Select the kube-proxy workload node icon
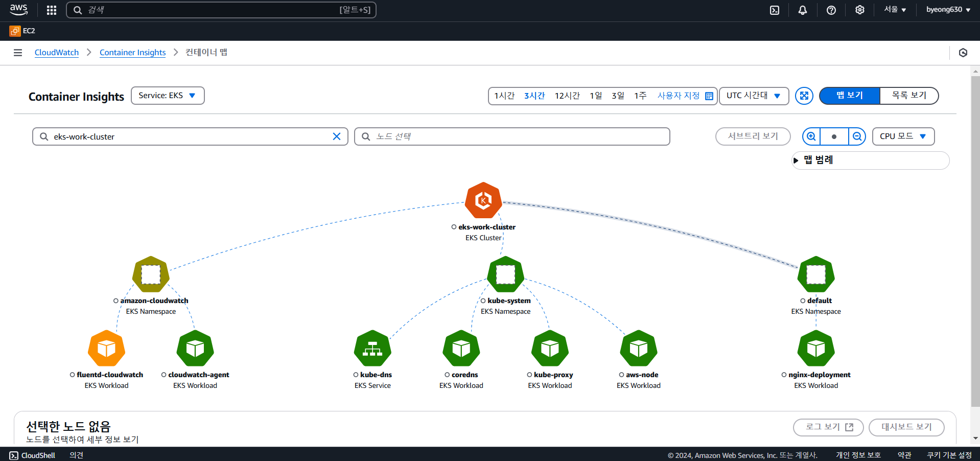The width and height of the screenshot is (980, 461). tap(550, 349)
